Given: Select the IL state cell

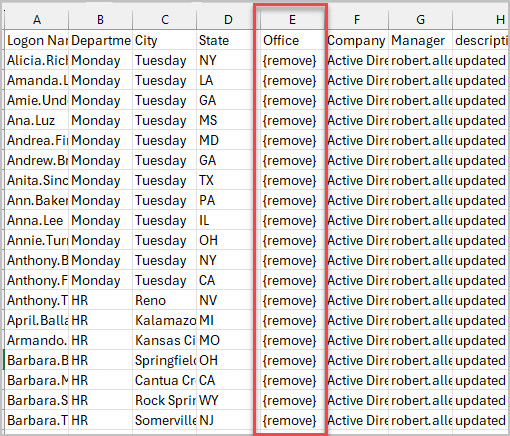Looking at the screenshot, I should point(228,220).
